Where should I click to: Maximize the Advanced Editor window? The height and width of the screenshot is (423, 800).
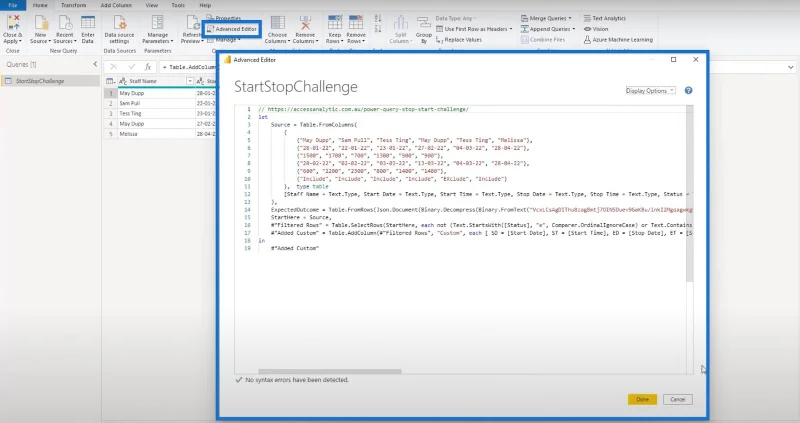(x=673, y=60)
